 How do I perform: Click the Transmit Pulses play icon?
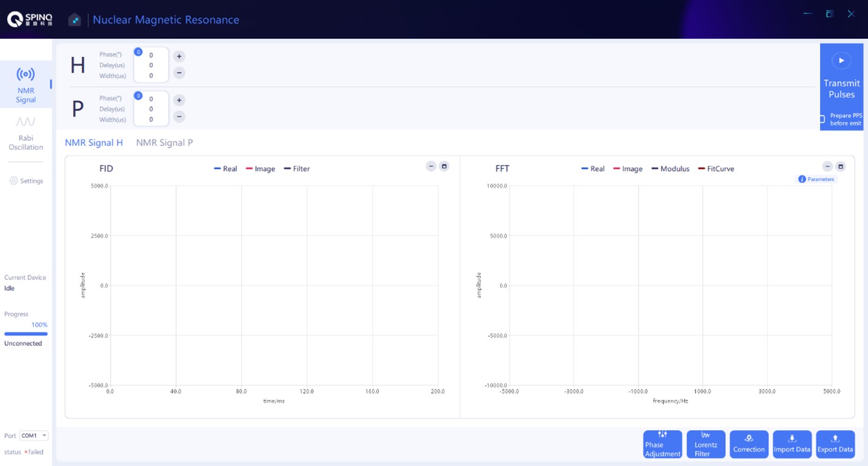point(841,60)
